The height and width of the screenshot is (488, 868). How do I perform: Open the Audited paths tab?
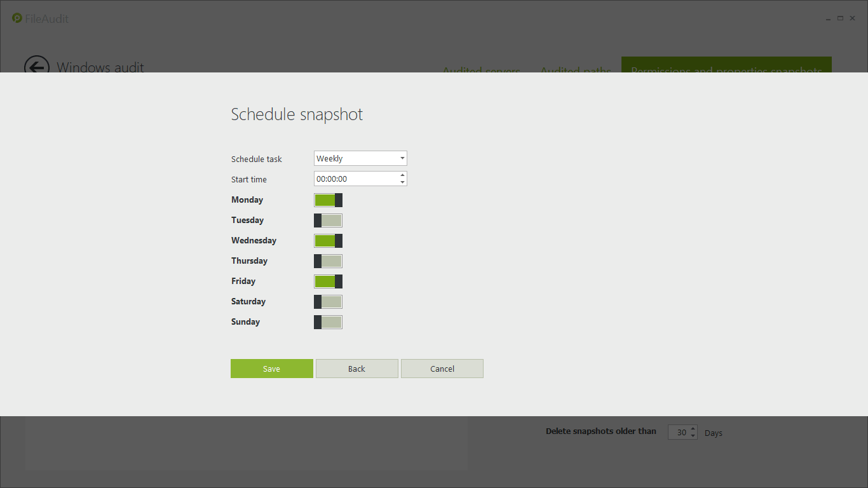(575, 69)
